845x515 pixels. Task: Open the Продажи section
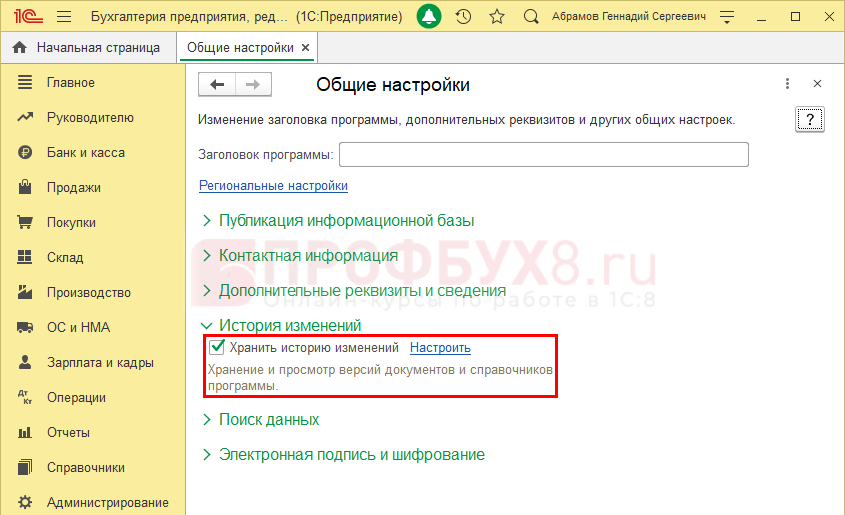click(x=74, y=187)
